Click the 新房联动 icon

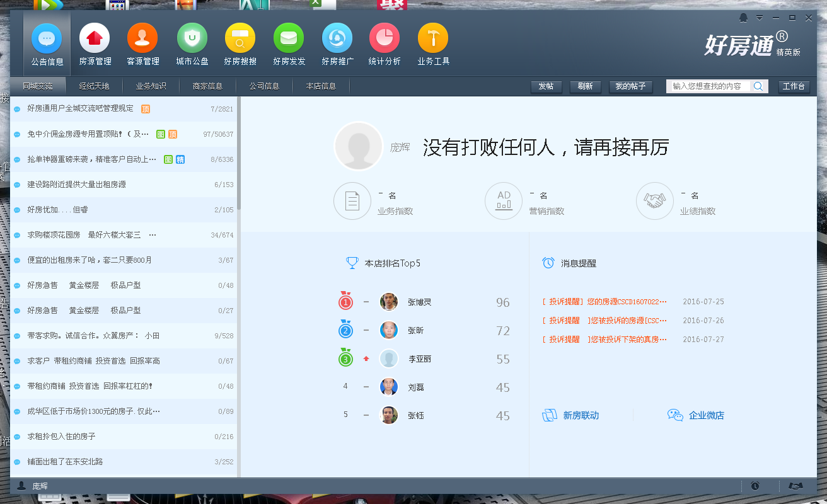pyautogui.click(x=550, y=415)
